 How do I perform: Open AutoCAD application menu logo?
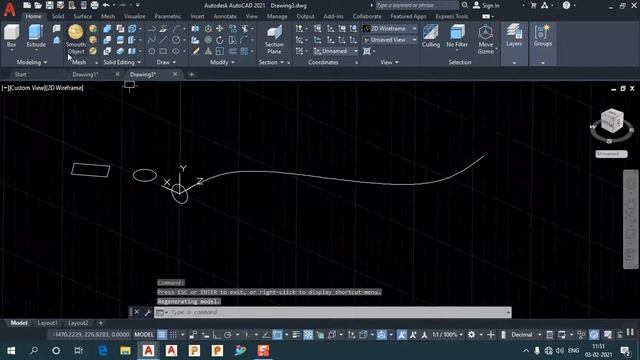click(x=9, y=9)
